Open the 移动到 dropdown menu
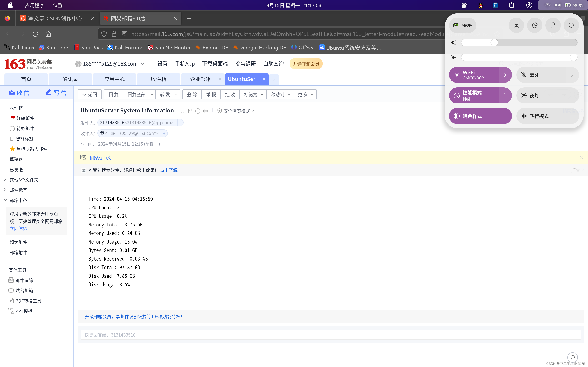 pyautogui.click(x=280, y=95)
